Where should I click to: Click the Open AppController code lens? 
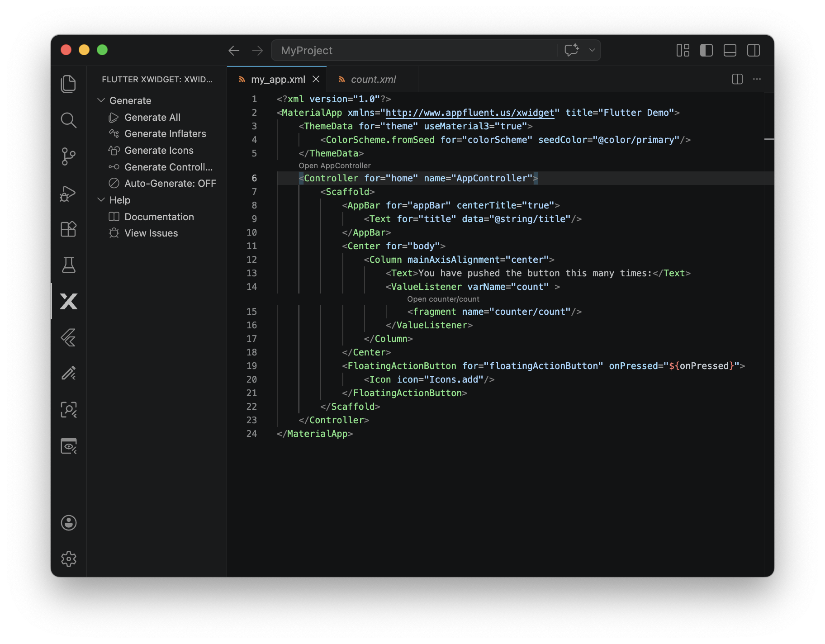pos(335,166)
